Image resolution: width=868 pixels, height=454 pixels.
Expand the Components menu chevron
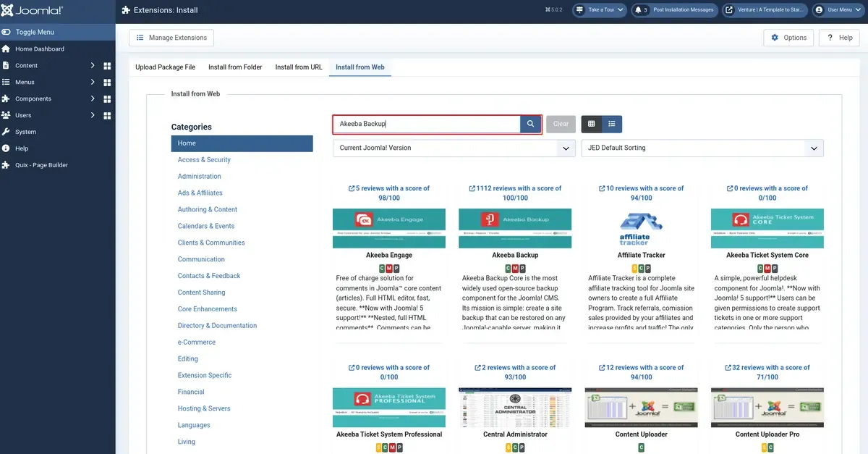[93, 98]
